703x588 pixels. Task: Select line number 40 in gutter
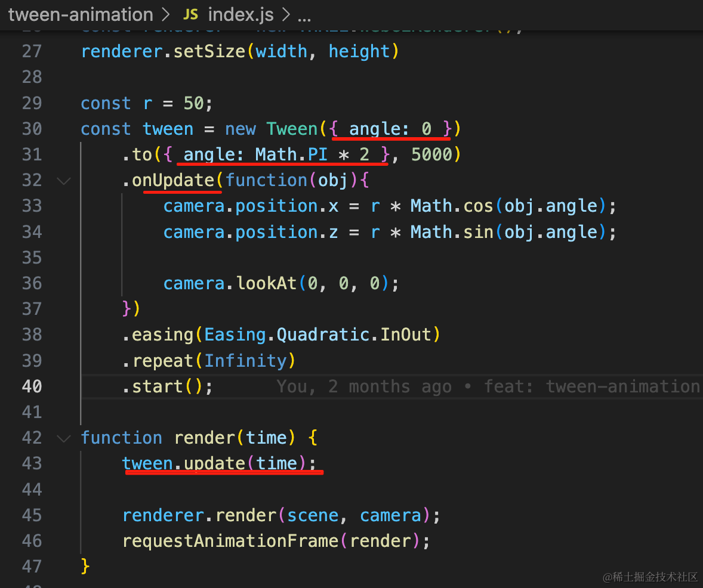pos(32,386)
